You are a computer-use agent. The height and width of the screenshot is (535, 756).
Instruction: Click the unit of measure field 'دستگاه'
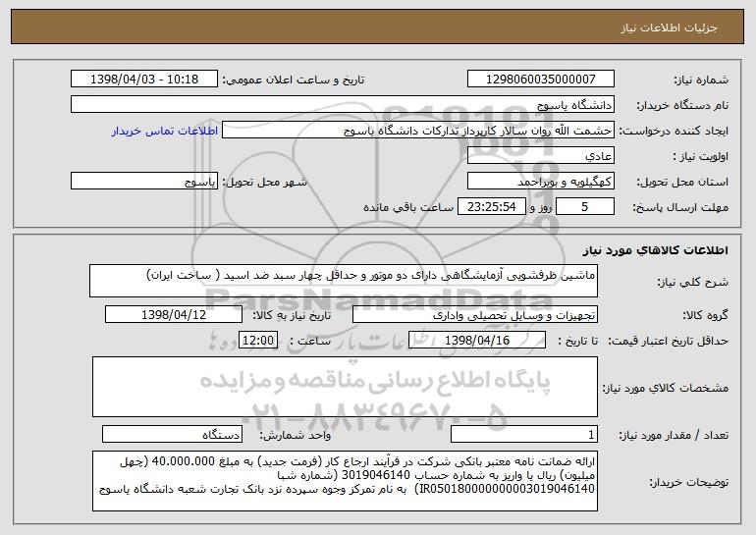[172, 434]
